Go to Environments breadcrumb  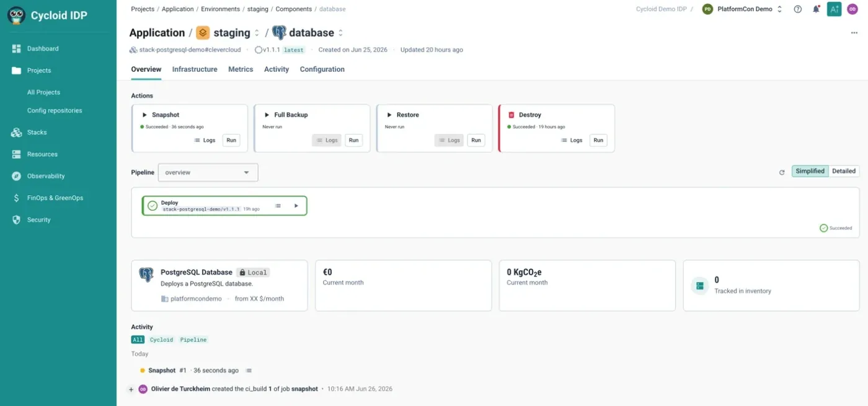[x=220, y=9]
